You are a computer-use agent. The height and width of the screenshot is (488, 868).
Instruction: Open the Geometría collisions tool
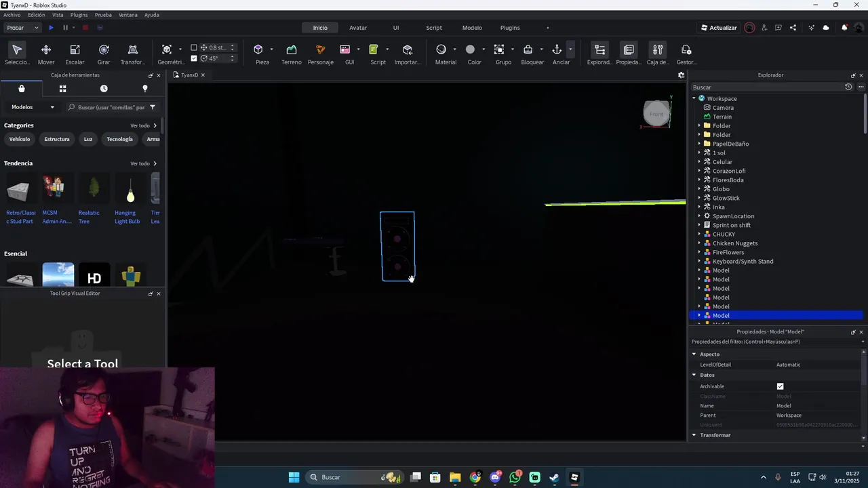[x=167, y=54]
